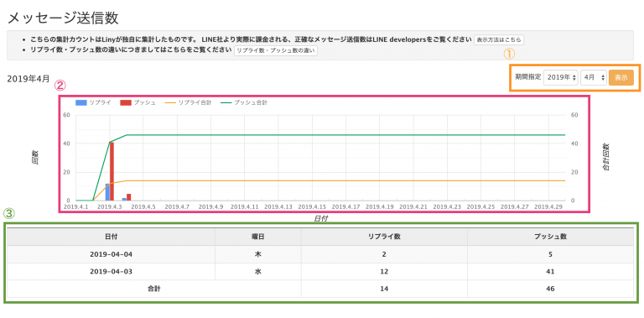Viewport: 644px width, 318px height.
Task: Click the 合計 total row label
Action: [154, 289]
